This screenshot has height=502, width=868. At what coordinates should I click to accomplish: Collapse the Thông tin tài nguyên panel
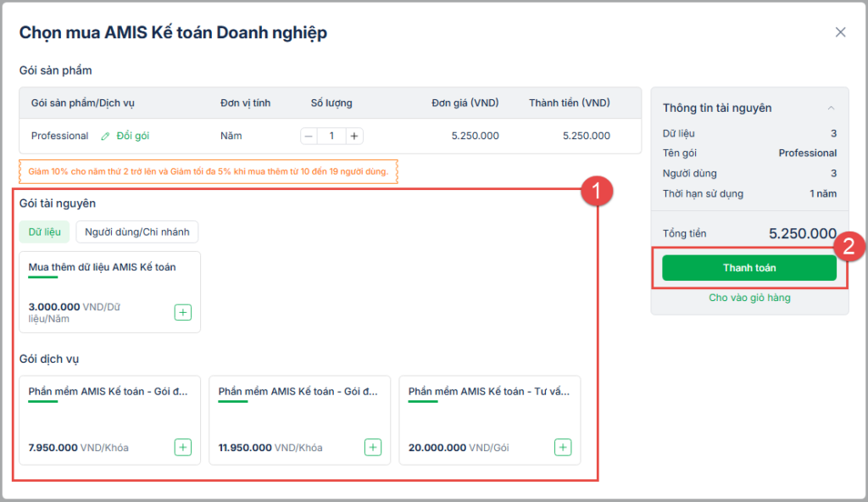pyautogui.click(x=831, y=108)
